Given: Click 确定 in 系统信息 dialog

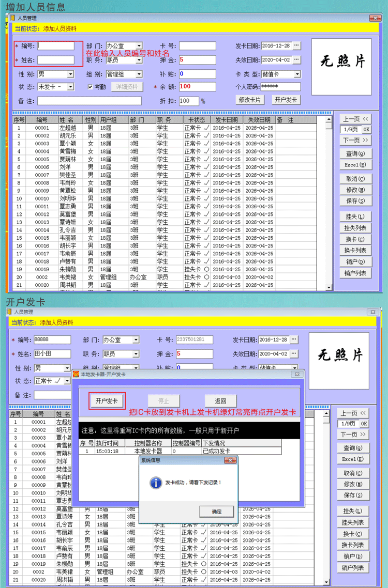Looking at the screenshot, I should tap(217, 512).
